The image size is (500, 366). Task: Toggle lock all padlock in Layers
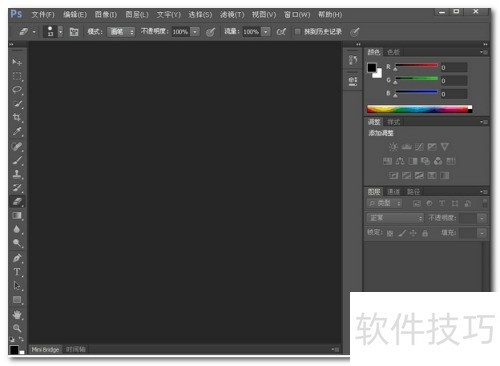[425, 233]
